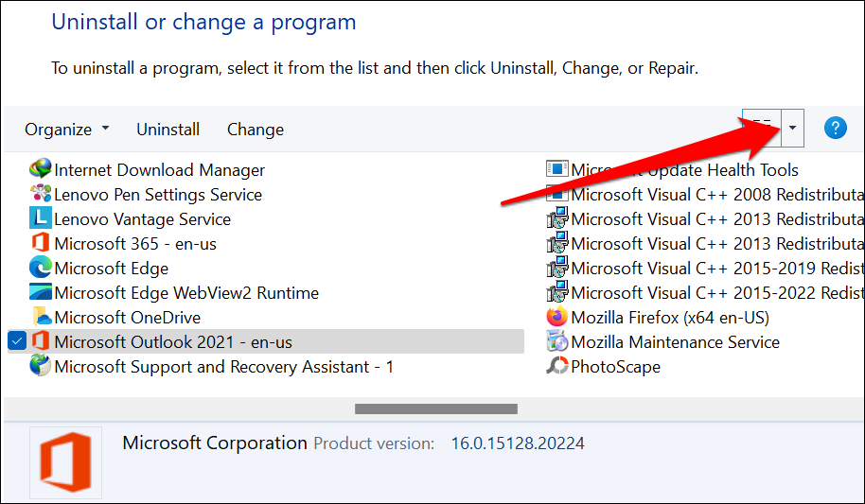The width and height of the screenshot is (865, 504).
Task: Click the Lenovo Vantage Service icon
Action: 41,219
